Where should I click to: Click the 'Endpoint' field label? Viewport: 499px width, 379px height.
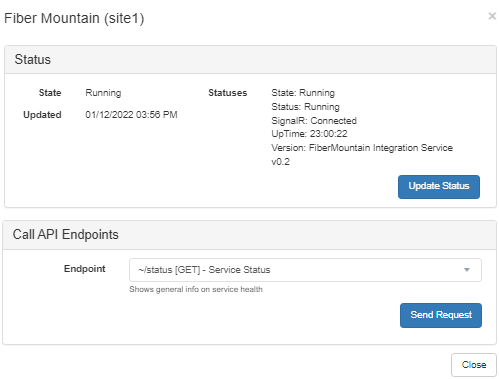[85, 269]
